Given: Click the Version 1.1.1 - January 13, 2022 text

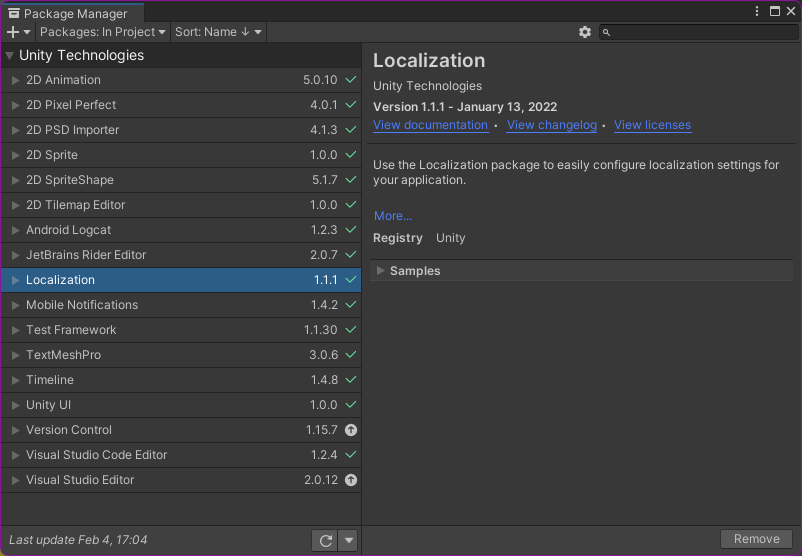Looking at the screenshot, I should click(465, 107).
